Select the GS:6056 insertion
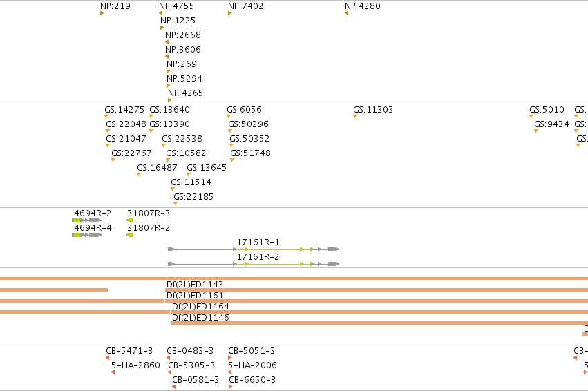 tap(229, 117)
